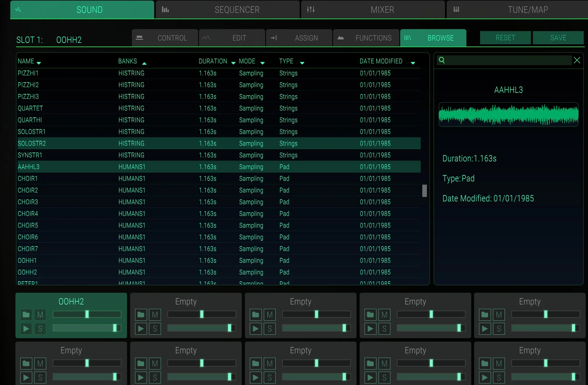
Task: Mute the second top-row Empty slot
Action: click(x=155, y=315)
